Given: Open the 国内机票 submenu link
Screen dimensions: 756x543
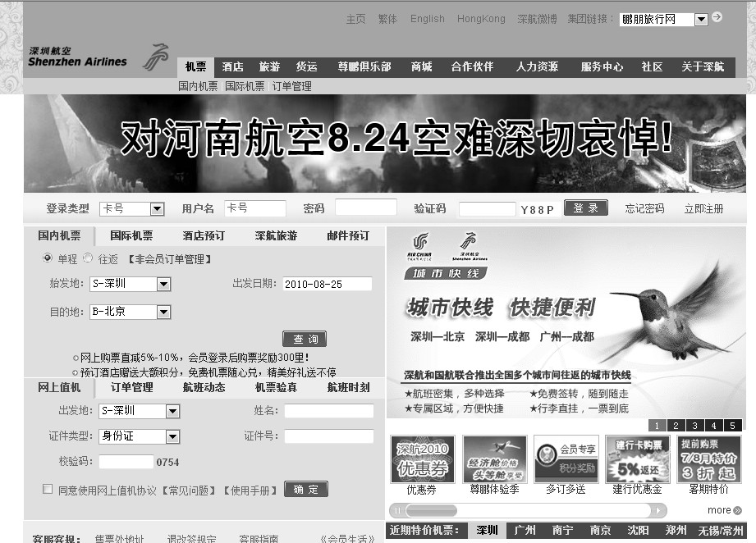Looking at the screenshot, I should tap(198, 86).
